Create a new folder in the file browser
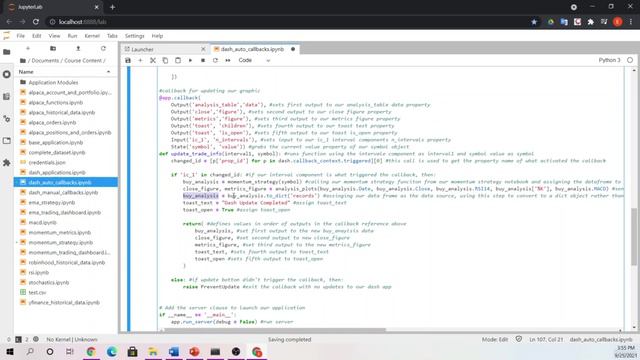 [x=53, y=49]
